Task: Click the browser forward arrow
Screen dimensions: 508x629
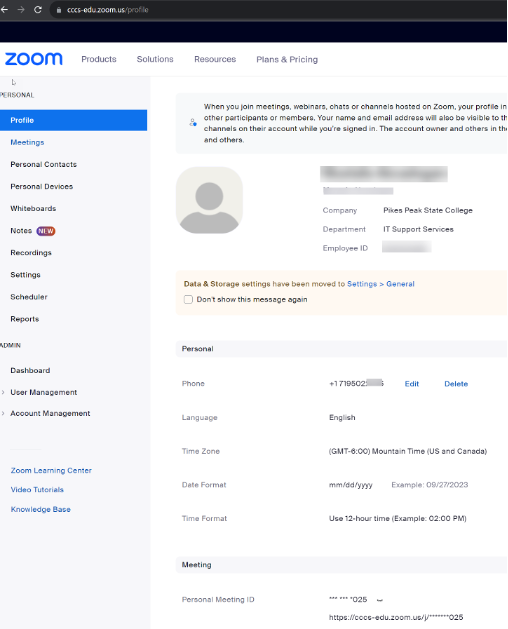Action: [21, 10]
